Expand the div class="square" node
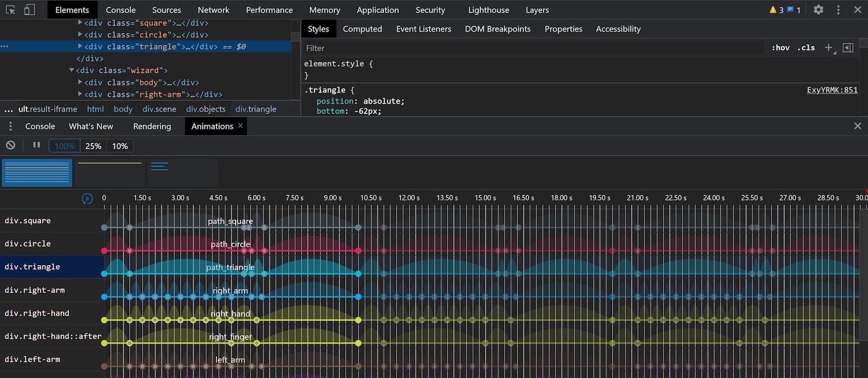Viewport: 868px width, 378px height. pos(80,23)
